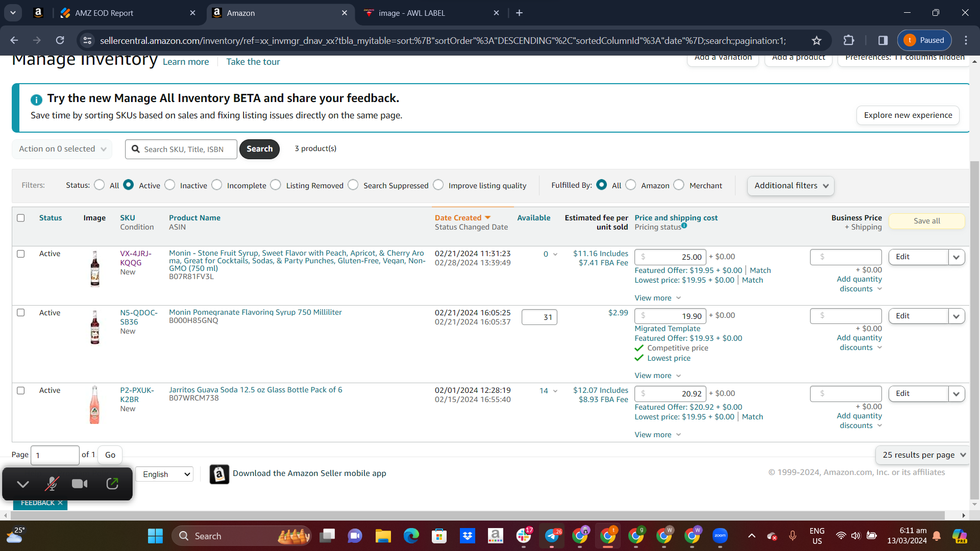Unmute microphone in the floating meeting bar
The image size is (980, 551).
click(x=52, y=484)
